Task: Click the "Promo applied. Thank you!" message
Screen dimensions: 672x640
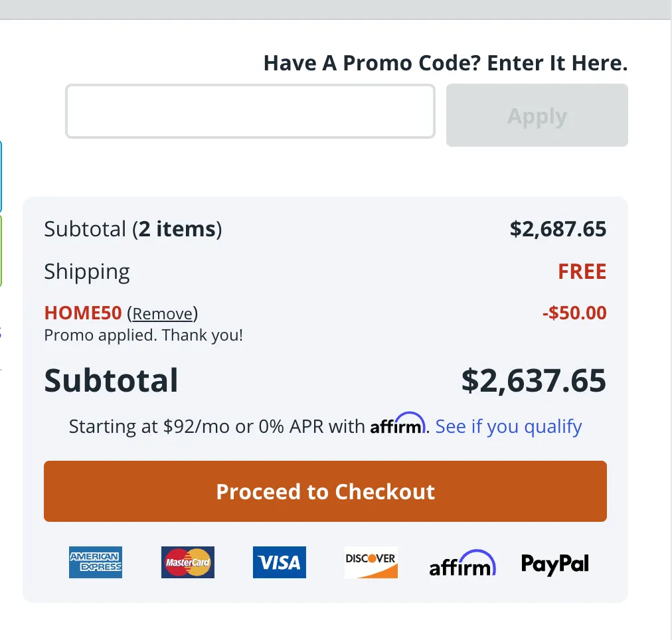Action: 143,335
